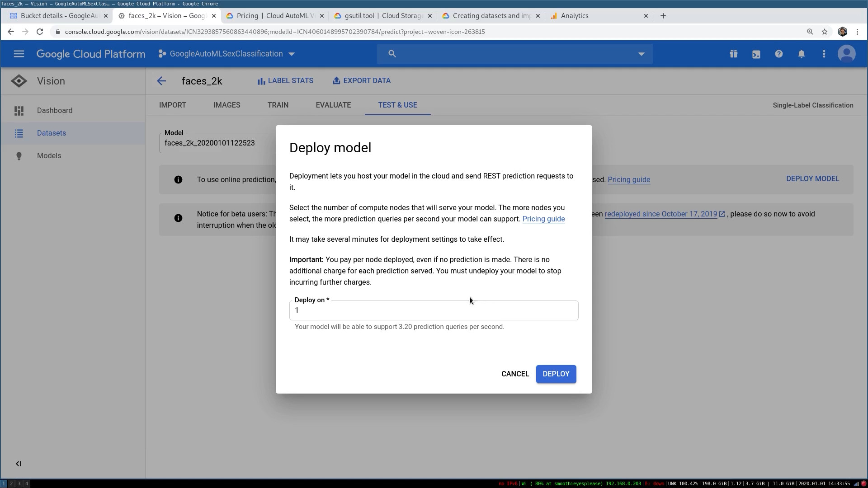Select the EVALUATE tab
This screenshot has width=868, height=488.
333,105
